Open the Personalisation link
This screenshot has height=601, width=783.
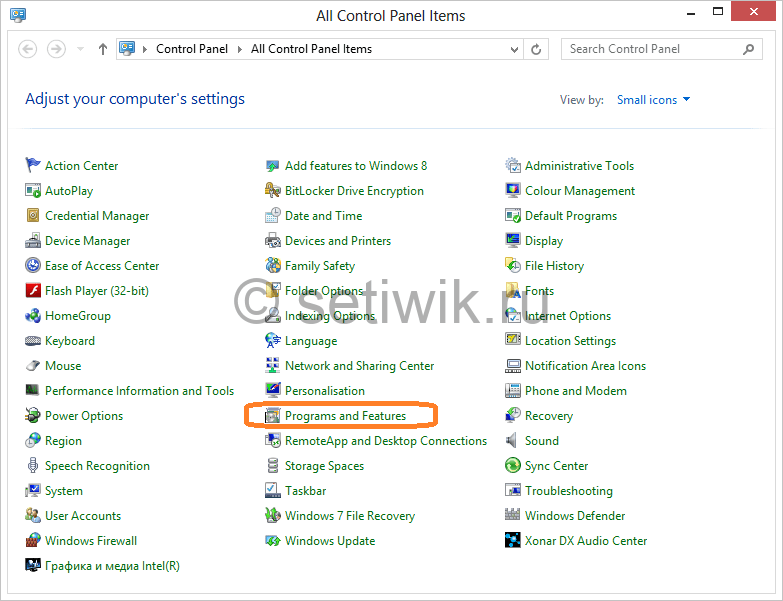pos(325,391)
